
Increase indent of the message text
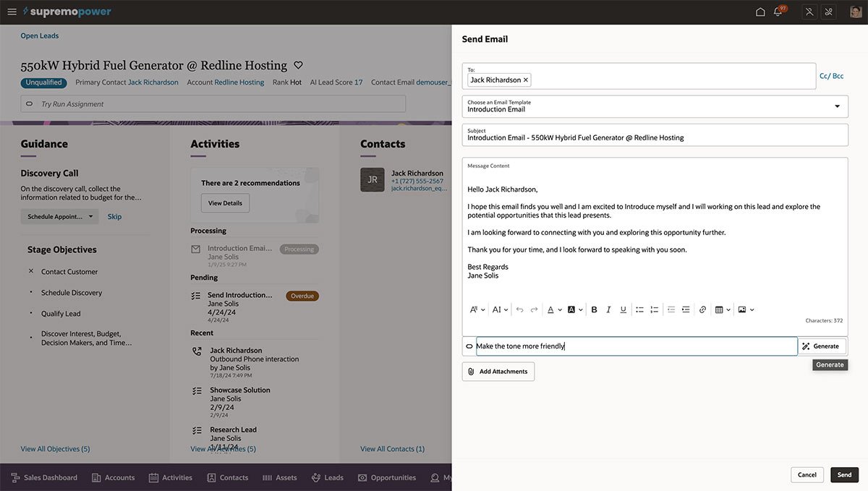pos(686,309)
